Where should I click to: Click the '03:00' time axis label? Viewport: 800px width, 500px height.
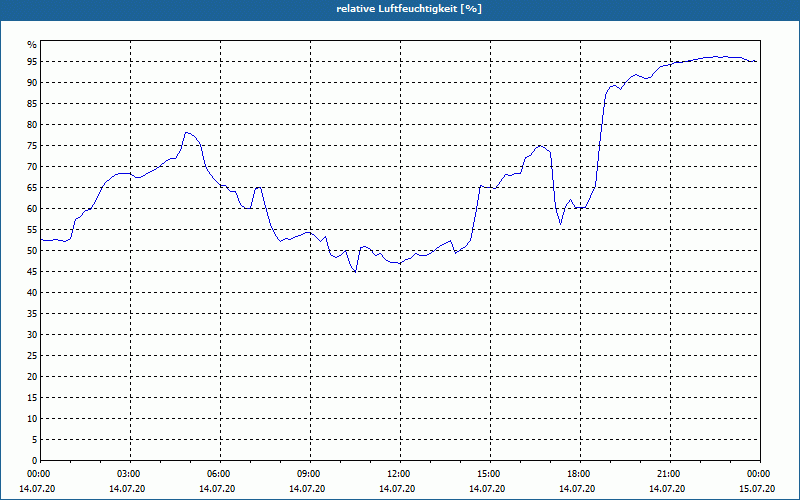[130, 474]
